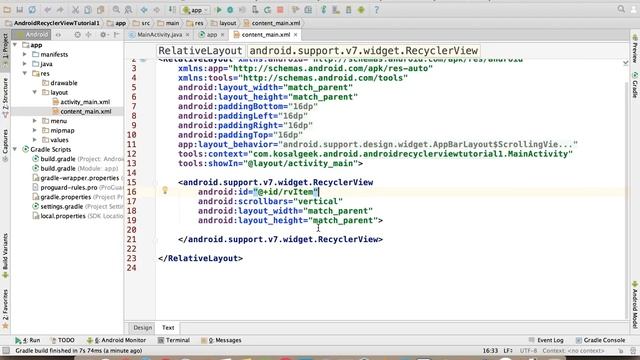This screenshot has width=640, height=360.
Task: Click the Debug app bug icon
Action: point(230,9)
